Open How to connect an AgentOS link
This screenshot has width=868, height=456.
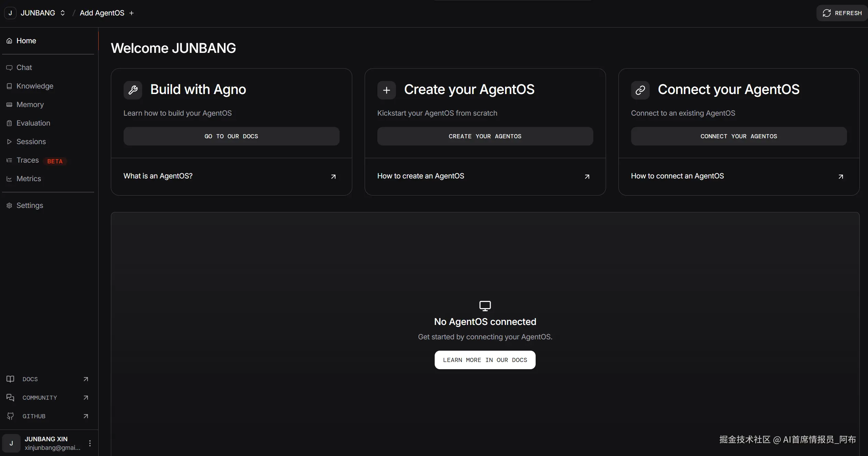click(x=677, y=176)
